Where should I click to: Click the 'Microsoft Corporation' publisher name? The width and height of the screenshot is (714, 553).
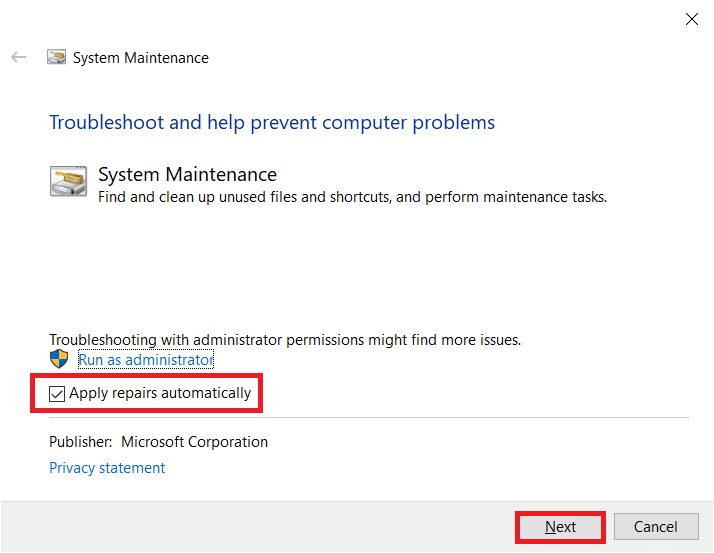194,442
